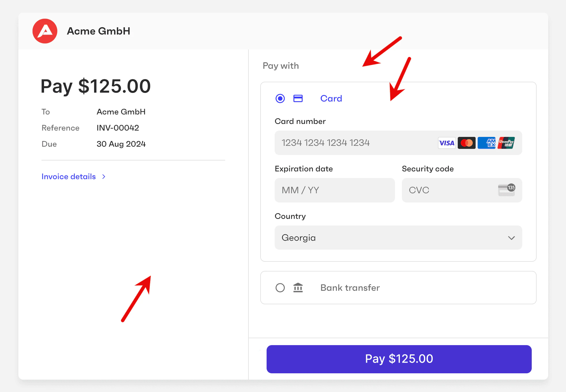Click the card icon beside Card option

(x=298, y=98)
